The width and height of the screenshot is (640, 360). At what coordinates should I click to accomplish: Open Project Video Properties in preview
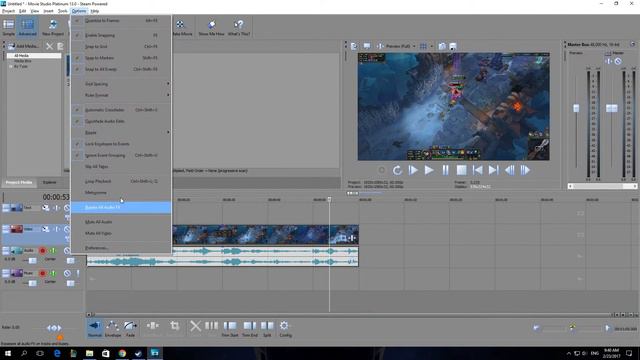(354, 46)
